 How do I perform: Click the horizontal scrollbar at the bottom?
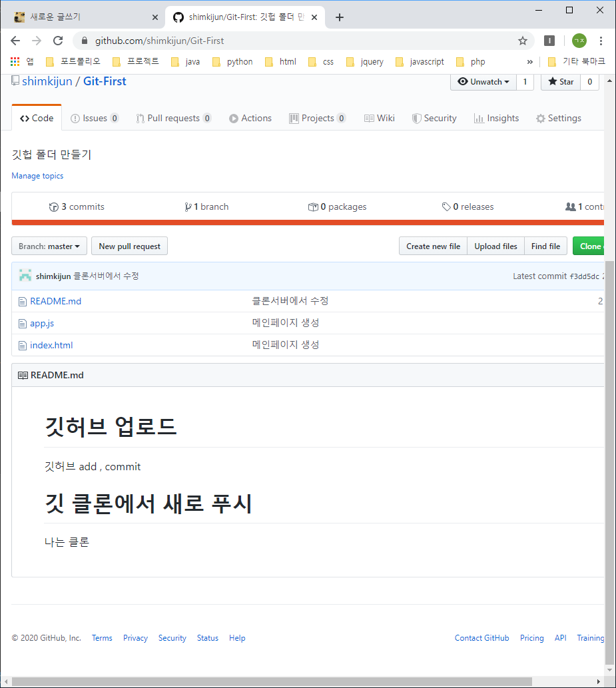click(272, 681)
